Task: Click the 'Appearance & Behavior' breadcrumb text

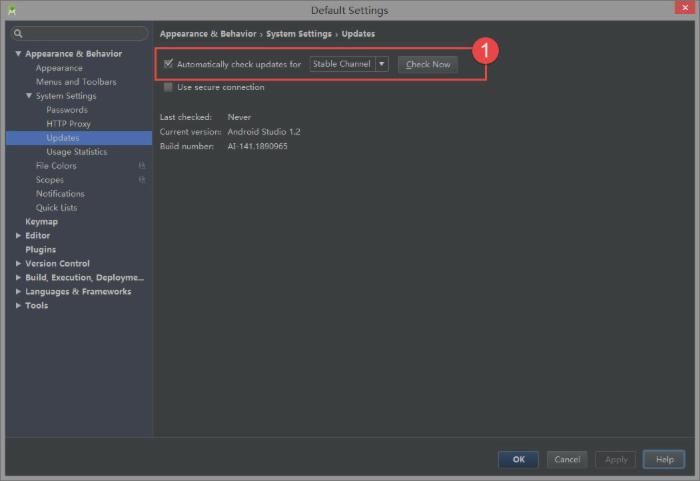Action: pos(208,34)
